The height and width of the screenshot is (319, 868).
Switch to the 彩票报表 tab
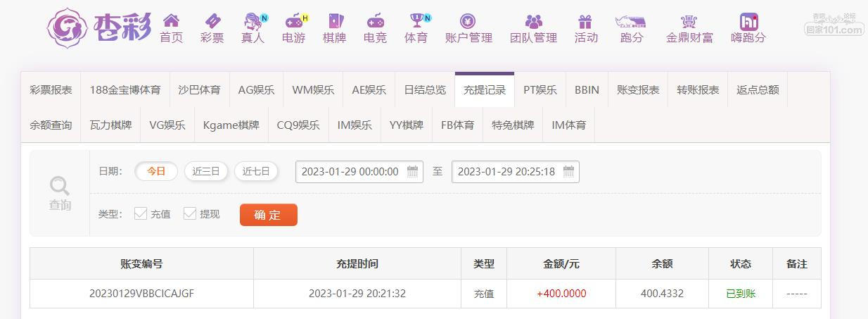coord(51,89)
